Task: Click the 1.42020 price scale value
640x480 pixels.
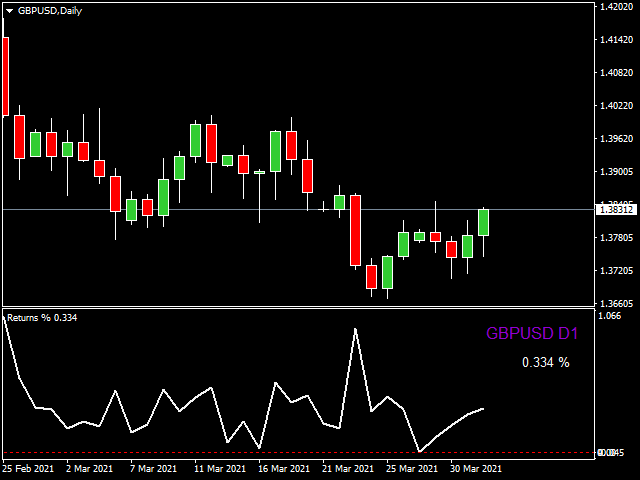Action: (x=616, y=7)
